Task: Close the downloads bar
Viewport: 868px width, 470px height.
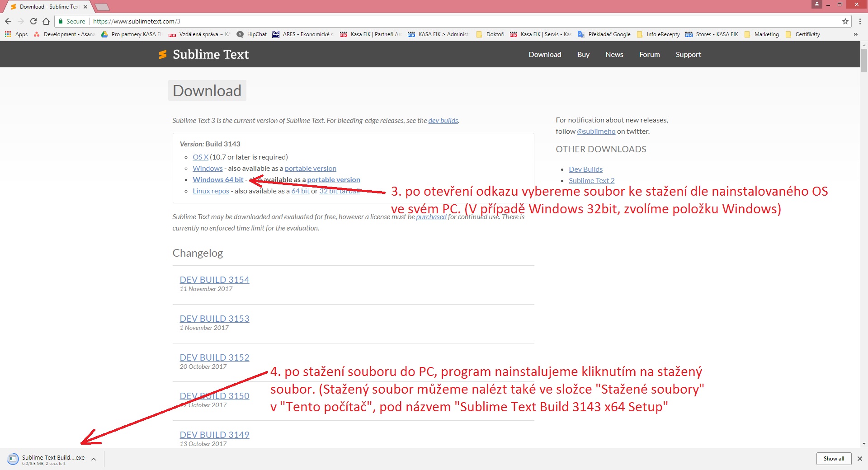Action: (x=859, y=459)
